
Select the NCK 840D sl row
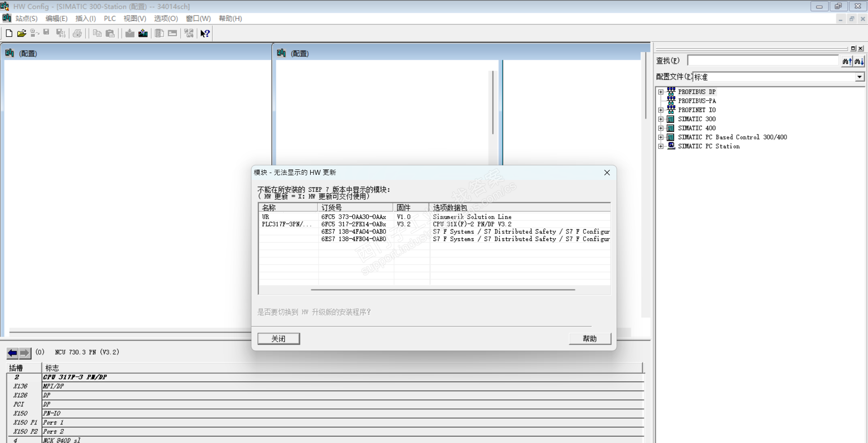click(x=325, y=440)
